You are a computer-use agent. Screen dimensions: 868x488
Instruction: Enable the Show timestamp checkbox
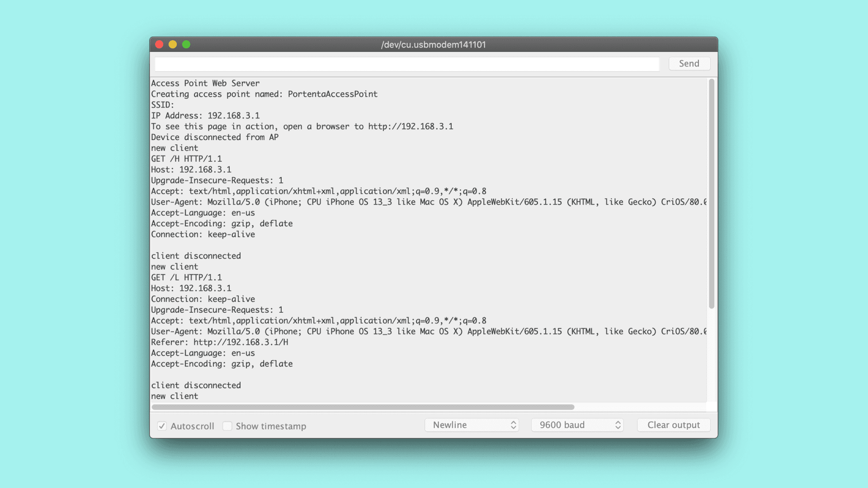coord(227,426)
